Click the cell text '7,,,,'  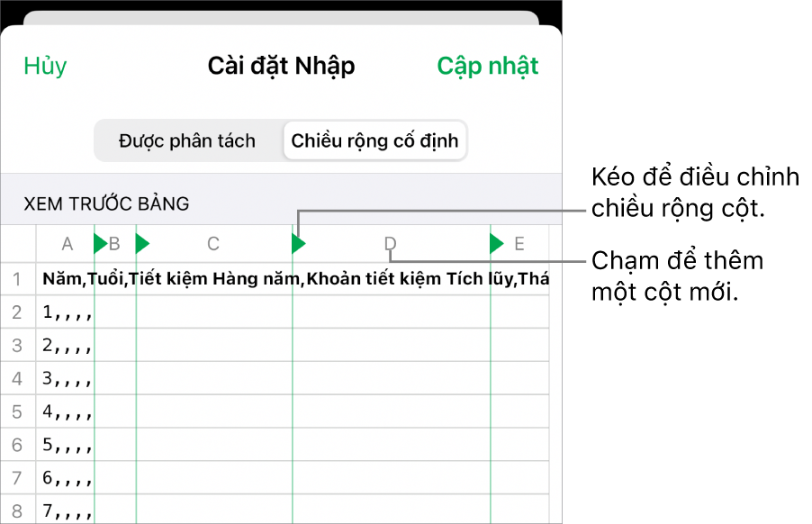(68, 511)
